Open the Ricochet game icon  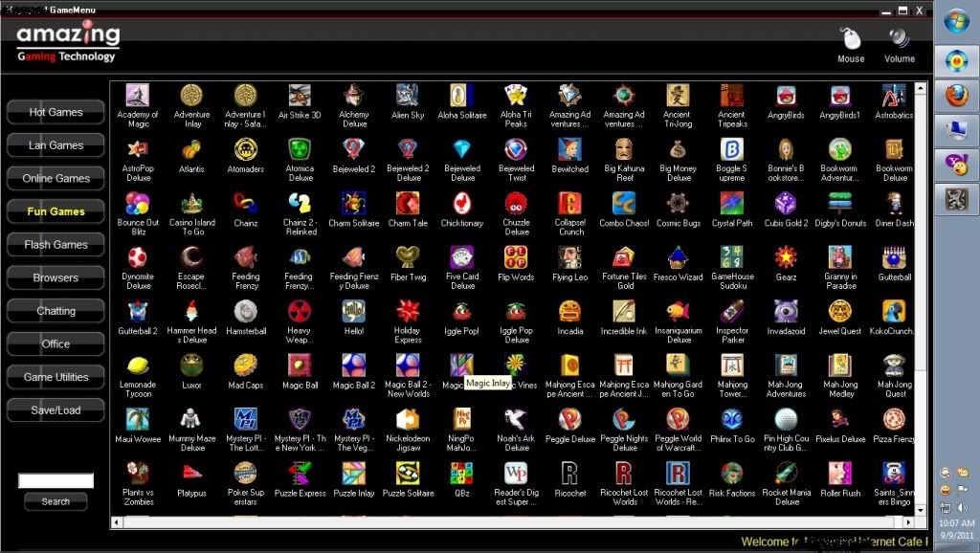[570, 474]
